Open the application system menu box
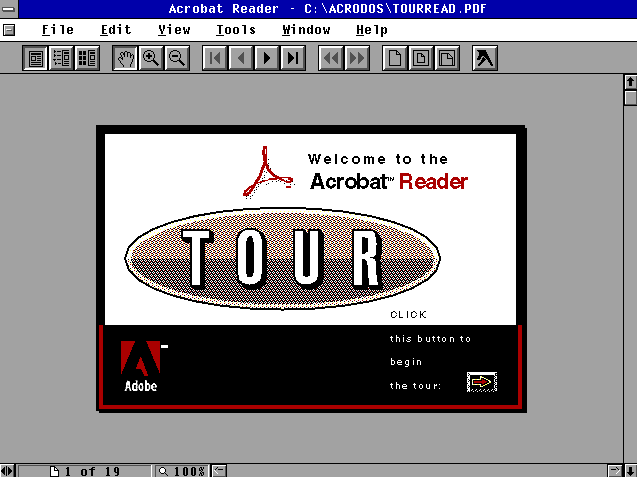The height and width of the screenshot is (477, 637). coord(9,9)
